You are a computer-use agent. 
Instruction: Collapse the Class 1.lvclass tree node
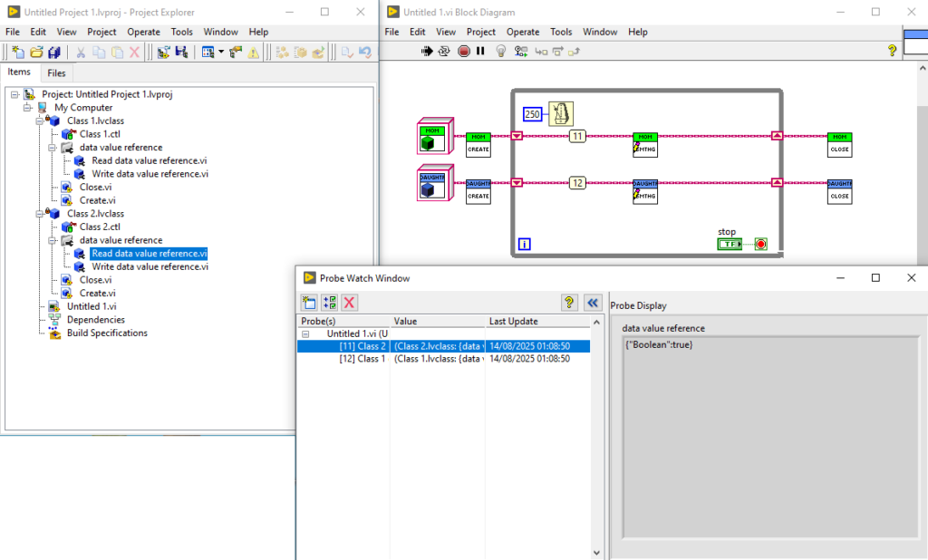pyautogui.click(x=40, y=121)
